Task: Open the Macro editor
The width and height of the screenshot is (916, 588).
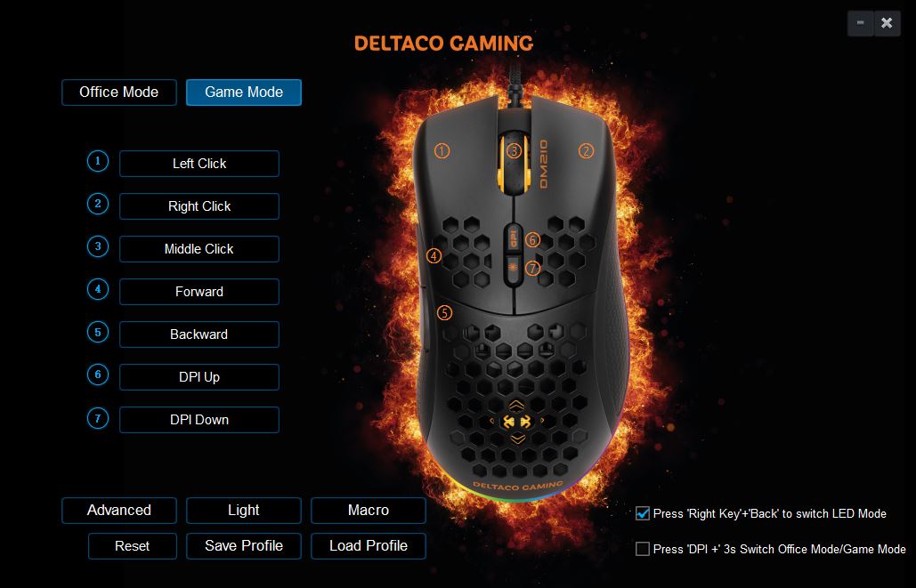Action: tap(368, 511)
